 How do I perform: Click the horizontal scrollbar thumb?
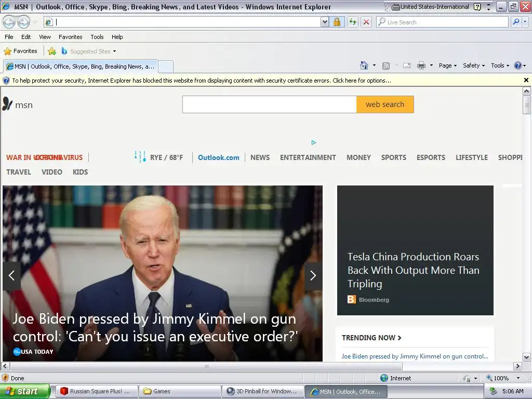point(206,366)
